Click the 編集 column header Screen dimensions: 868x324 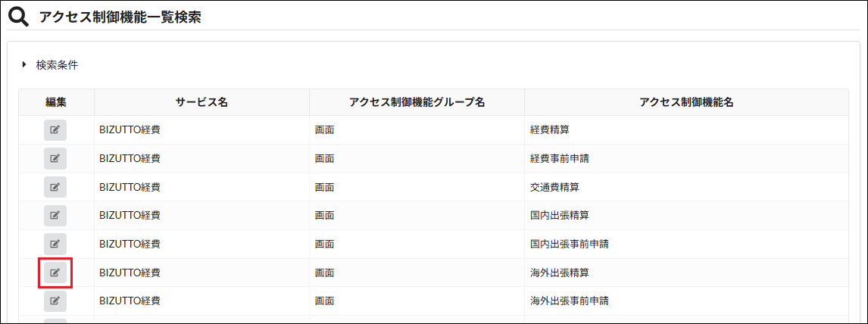pyautogui.click(x=56, y=102)
